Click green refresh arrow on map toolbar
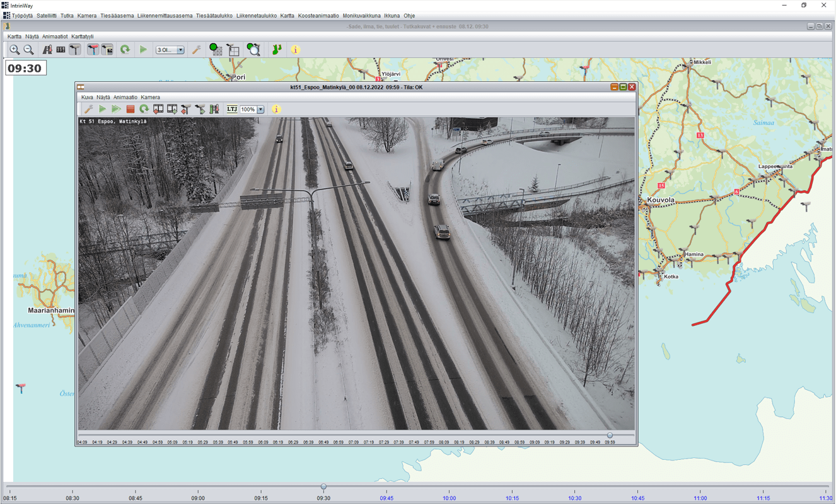Image resolution: width=836 pixels, height=504 pixels. 125,50
